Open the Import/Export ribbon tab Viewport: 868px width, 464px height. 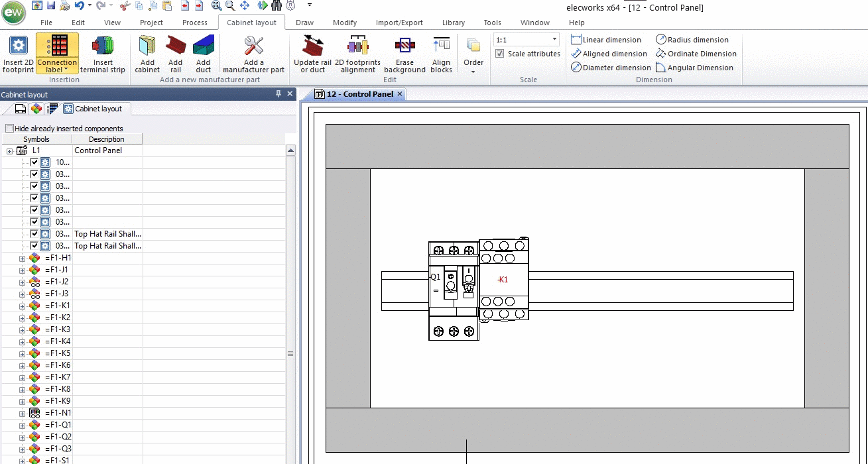(399, 23)
